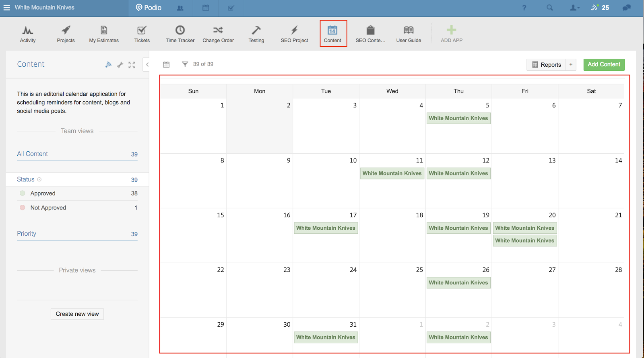Open the SEO Conte… app
Screen dimensions: 644x358
point(371,34)
